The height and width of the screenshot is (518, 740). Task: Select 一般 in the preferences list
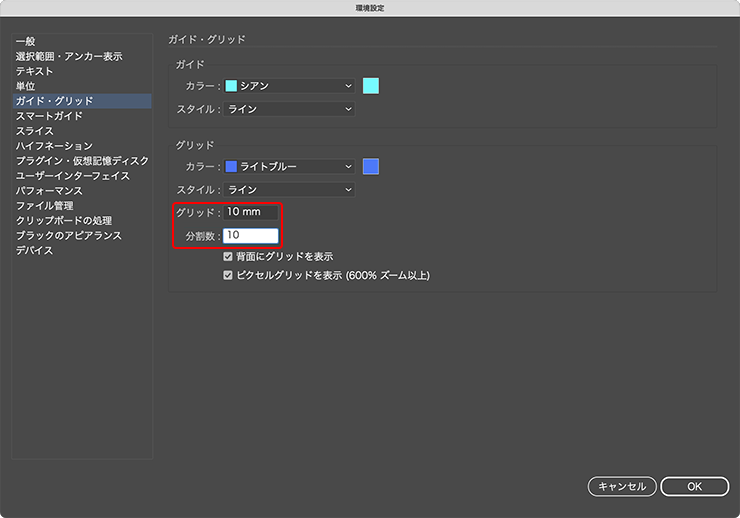coord(27,42)
